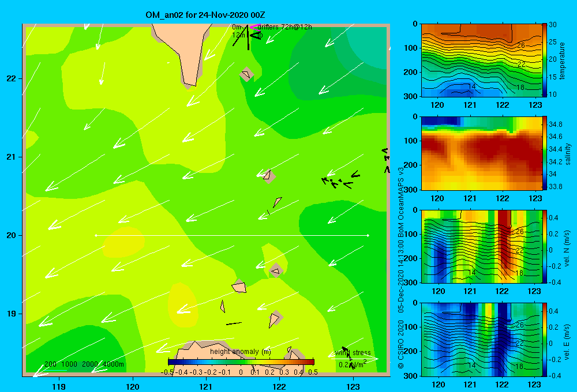577x392 pixels.
Task: Click longitude label 123 on main map axis
Action: 353,386
